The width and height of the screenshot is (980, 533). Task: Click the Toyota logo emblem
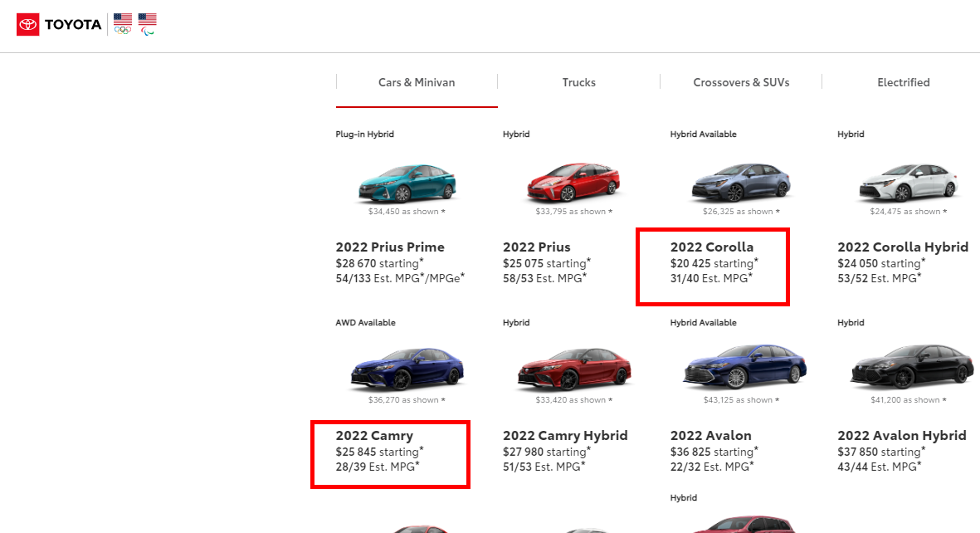point(27,24)
